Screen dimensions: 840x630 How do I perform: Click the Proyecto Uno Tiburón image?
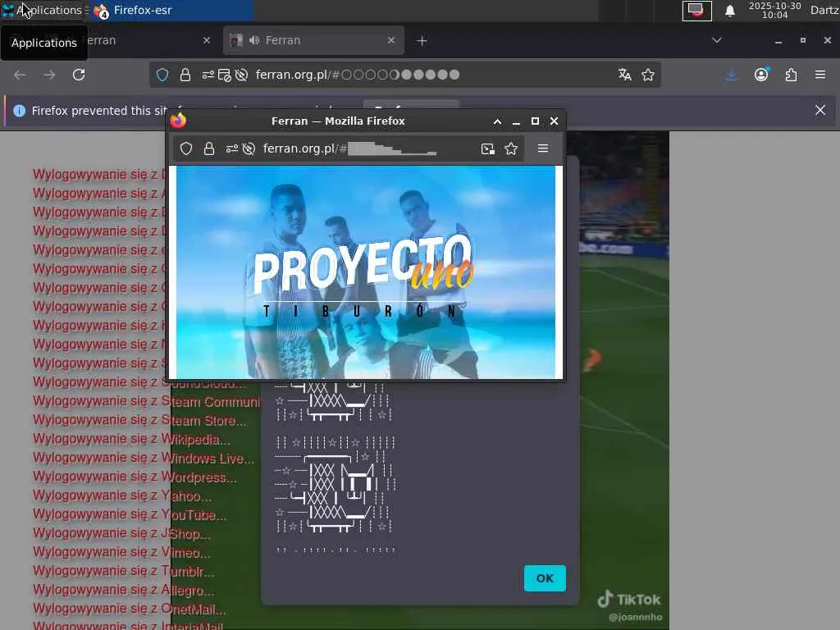pos(366,272)
